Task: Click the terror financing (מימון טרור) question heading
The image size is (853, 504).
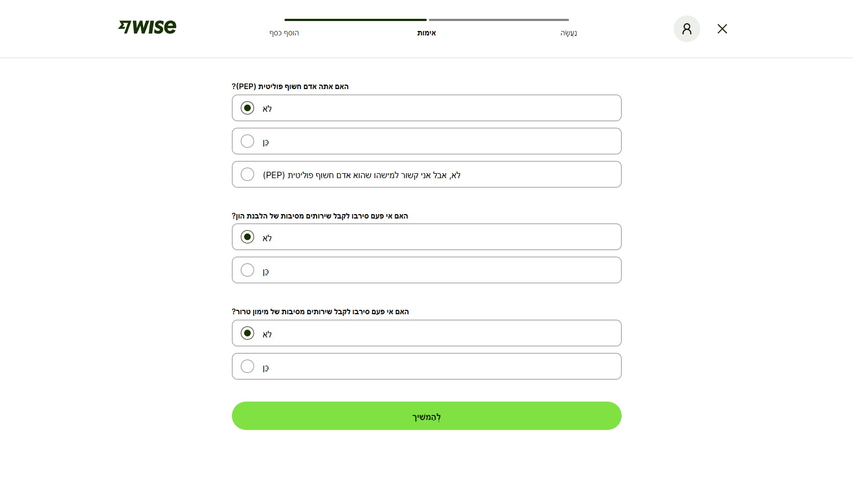Action: tap(320, 311)
